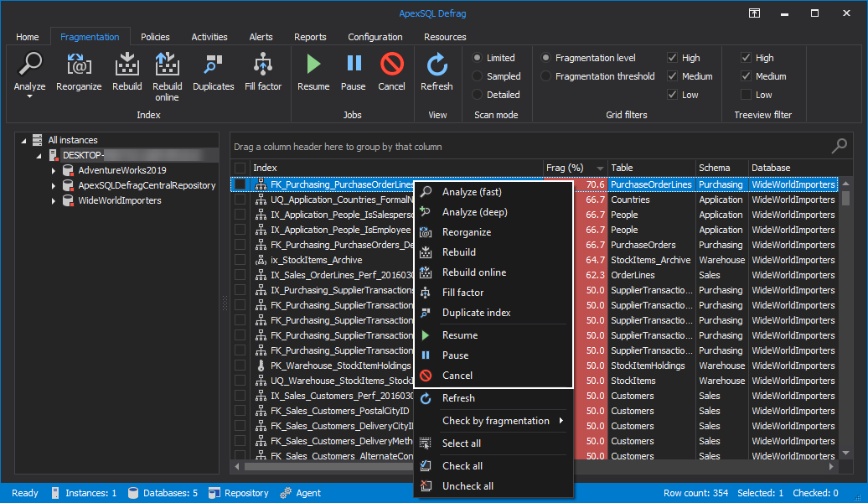Collapse the DESKTOP server tree node
The width and height of the screenshot is (868, 503).
[x=39, y=156]
